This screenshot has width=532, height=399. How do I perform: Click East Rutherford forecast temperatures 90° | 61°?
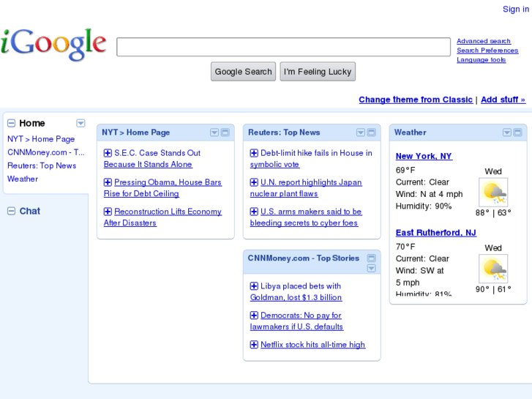[x=493, y=289]
